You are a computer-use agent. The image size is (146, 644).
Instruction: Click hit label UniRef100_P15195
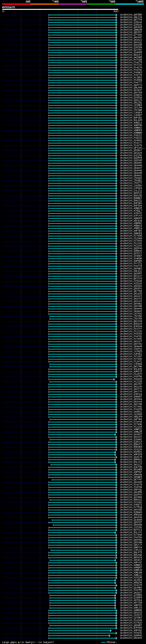131,578
